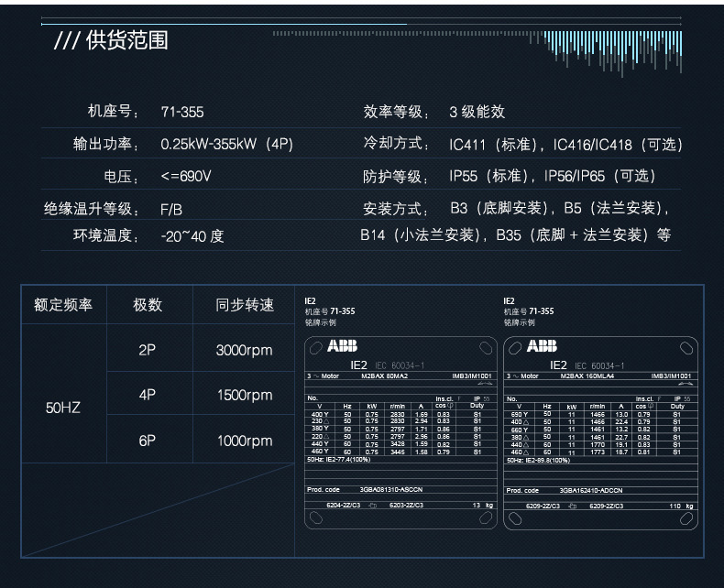Click the 50HZ rated frequency cell
This screenshot has height=588, width=724.
(63, 406)
